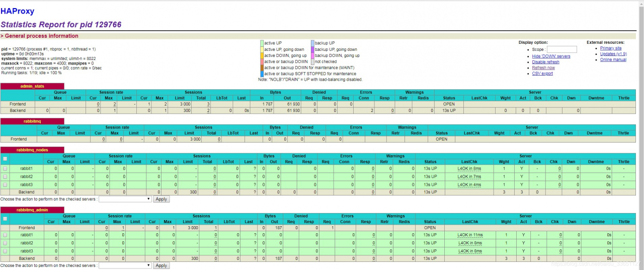The height and width of the screenshot is (270, 644).
Task: Click into the Scope input field
Action: (x=561, y=49)
